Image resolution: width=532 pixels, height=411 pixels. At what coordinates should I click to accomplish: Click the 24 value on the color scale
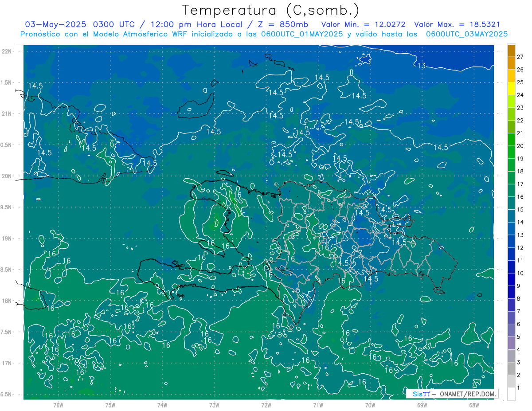point(520,95)
